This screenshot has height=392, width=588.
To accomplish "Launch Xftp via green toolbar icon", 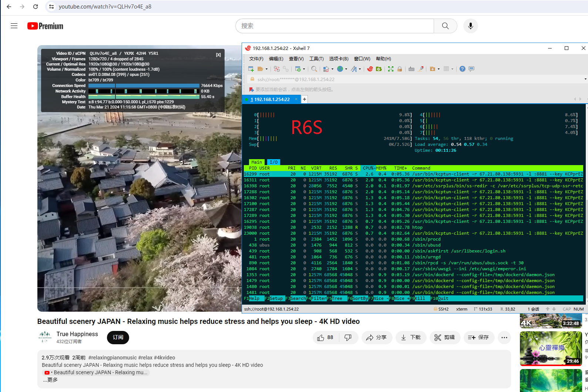I will (379, 69).
